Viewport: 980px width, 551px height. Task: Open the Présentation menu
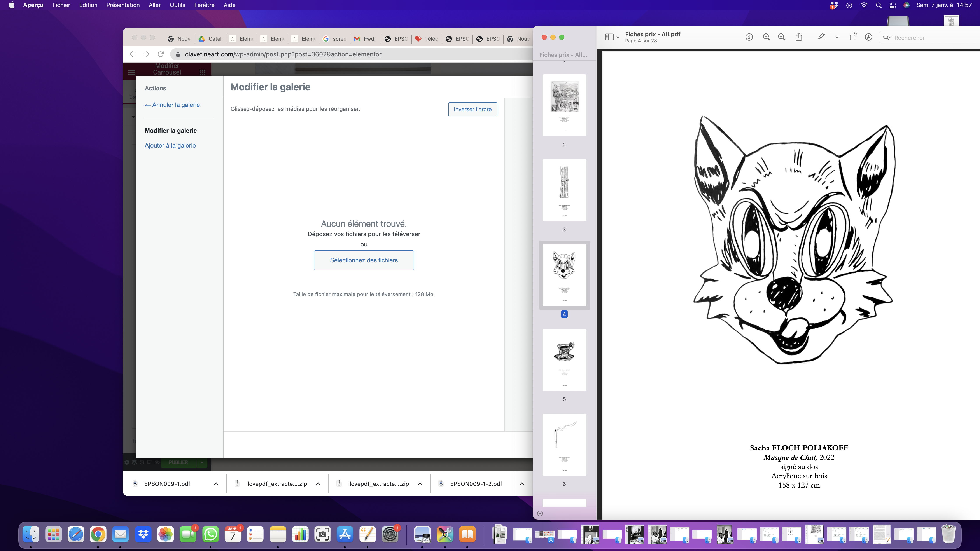click(123, 5)
